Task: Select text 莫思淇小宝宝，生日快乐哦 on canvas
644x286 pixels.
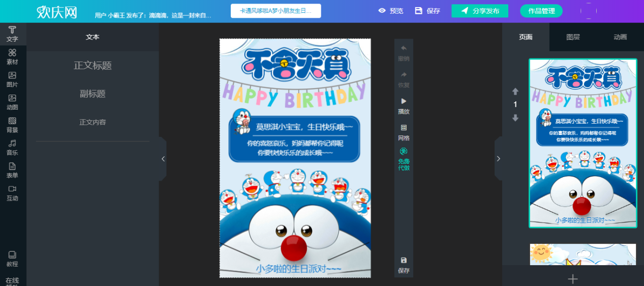Action: coord(304,127)
